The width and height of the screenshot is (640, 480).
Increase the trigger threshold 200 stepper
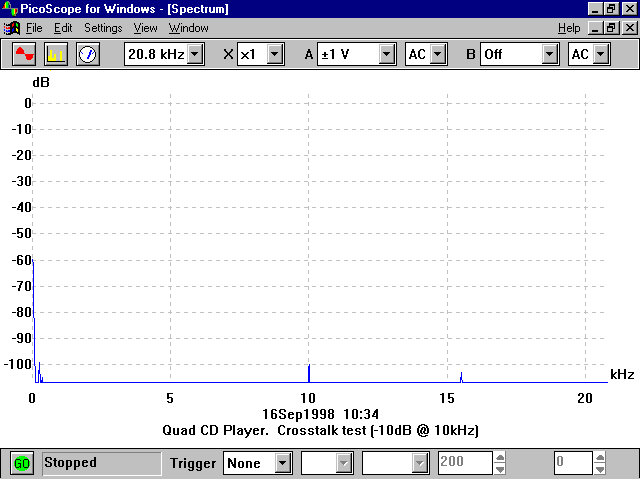point(500,457)
